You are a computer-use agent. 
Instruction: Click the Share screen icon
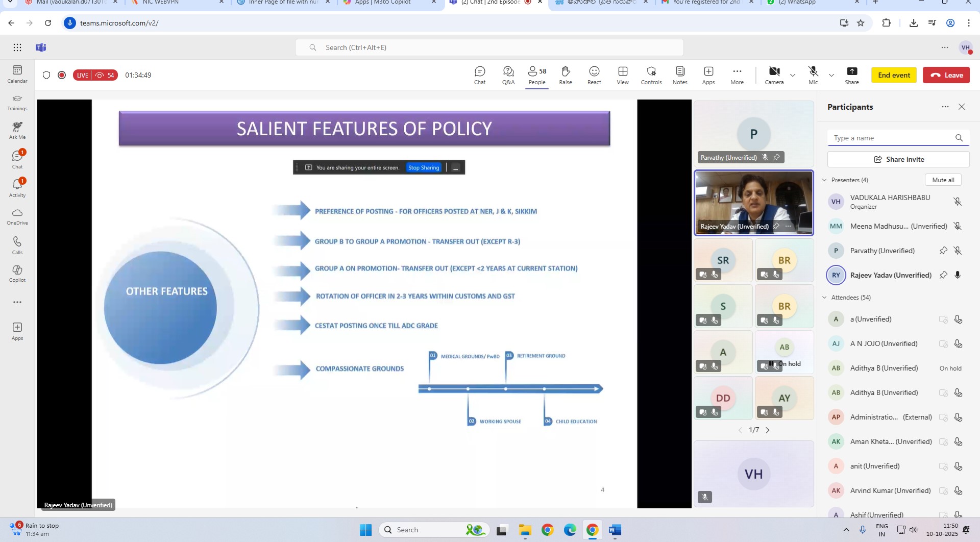pyautogui.click(x=851, y=75)
